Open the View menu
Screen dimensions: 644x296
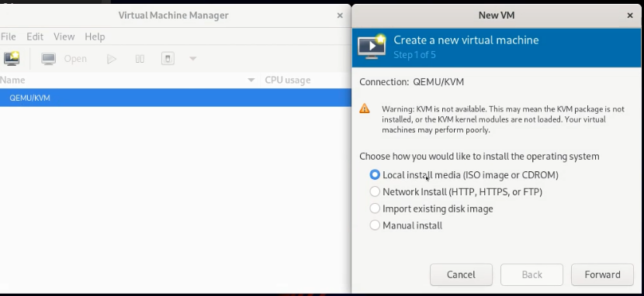click(x=64, y=36)
